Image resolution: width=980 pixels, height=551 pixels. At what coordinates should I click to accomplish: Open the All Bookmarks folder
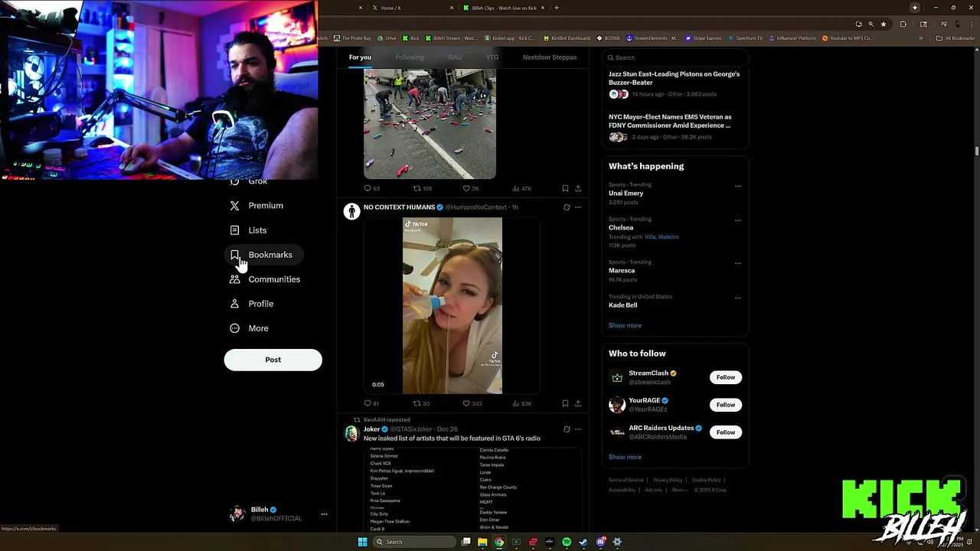[x=955, y=38]
